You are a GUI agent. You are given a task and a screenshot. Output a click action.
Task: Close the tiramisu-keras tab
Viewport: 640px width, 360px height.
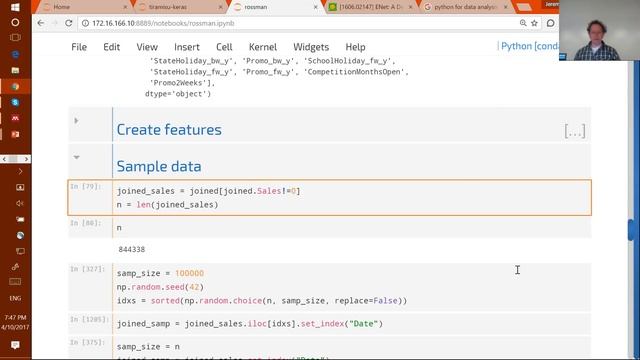(x=220, y=7)
